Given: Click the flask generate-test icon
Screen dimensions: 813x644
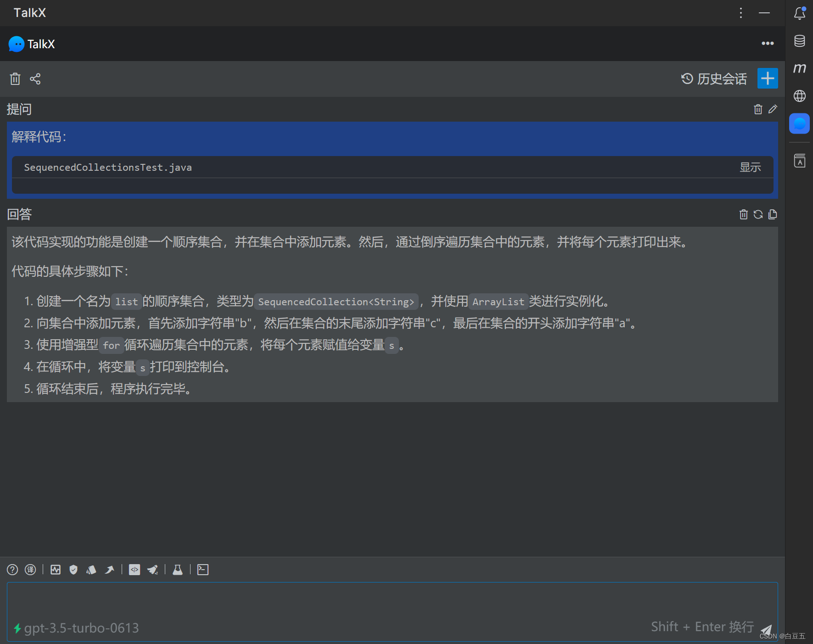Looking at the screenshot, I should click(178, 570).
